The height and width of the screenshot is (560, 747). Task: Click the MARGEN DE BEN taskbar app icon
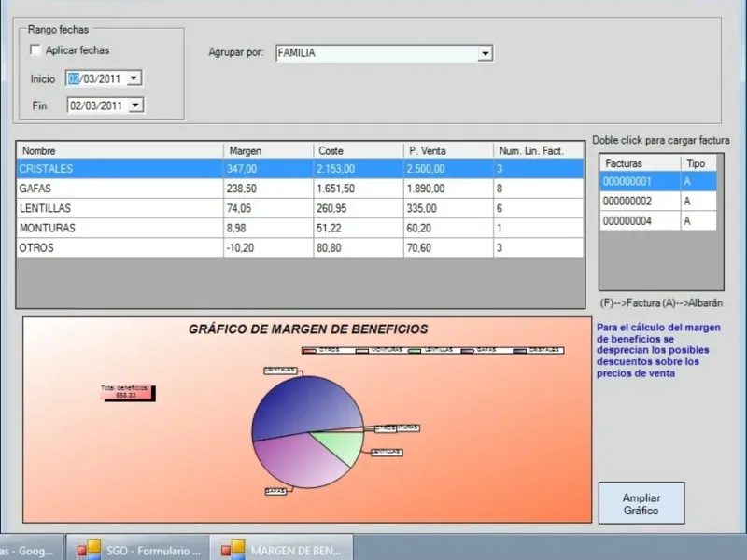233,549
